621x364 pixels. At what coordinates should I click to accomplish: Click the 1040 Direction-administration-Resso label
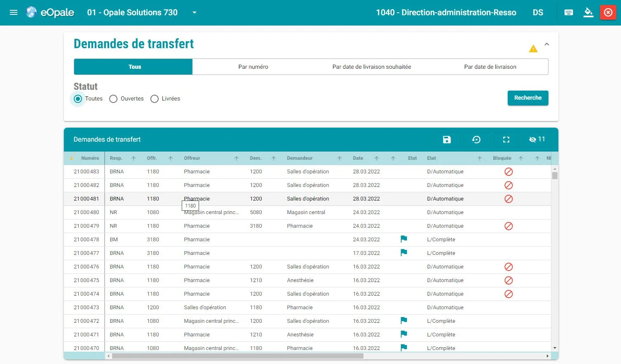pyautogui.click(x=446, y=12)
